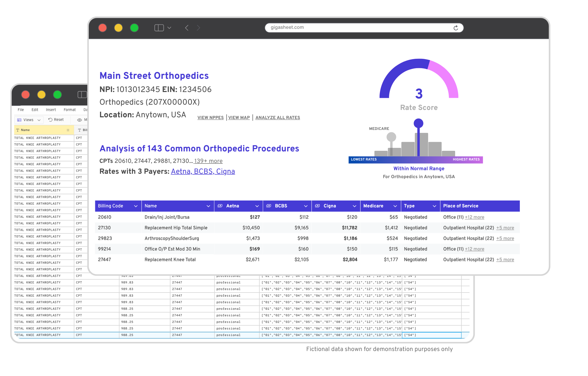Image resolution: width=588 pixels, height=376 pixels.
Task: Toggle the sidebar panel icon in browser toolbar
Action: pyautogui.click(x=159, y=28)
